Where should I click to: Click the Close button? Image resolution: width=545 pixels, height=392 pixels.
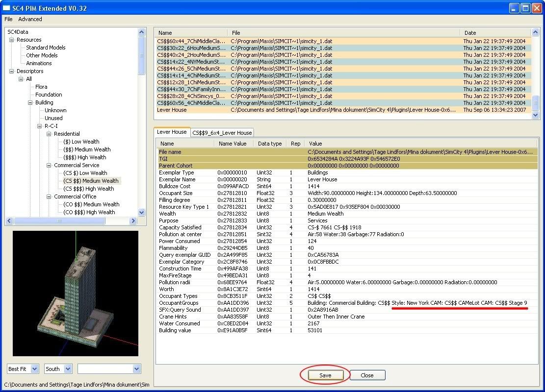coord(367,375)
